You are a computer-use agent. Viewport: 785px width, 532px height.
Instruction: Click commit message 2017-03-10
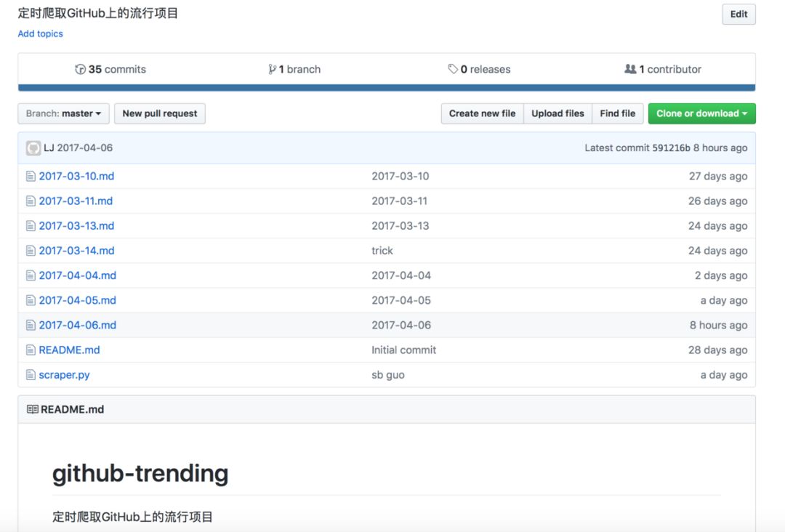coord(400,176)
